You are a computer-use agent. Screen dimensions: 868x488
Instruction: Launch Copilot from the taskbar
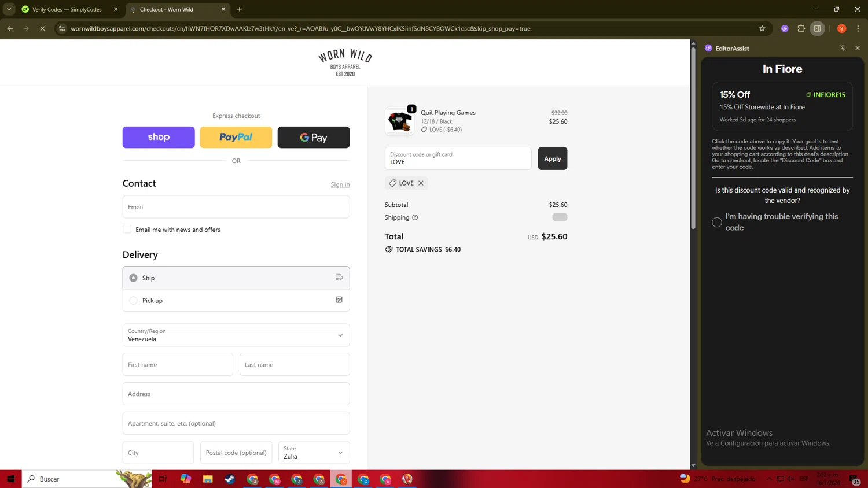click(x=185, y=479)
